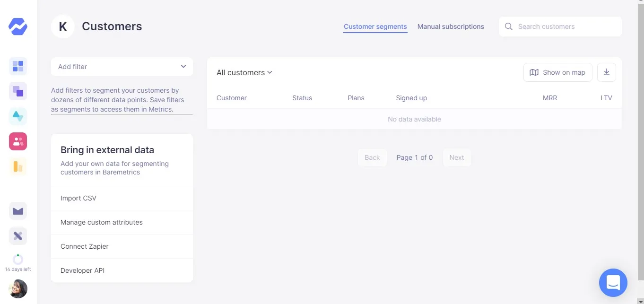Open the pink Customers people icon
The height and width of the screenshot is (304, 644).
(18, 141)
